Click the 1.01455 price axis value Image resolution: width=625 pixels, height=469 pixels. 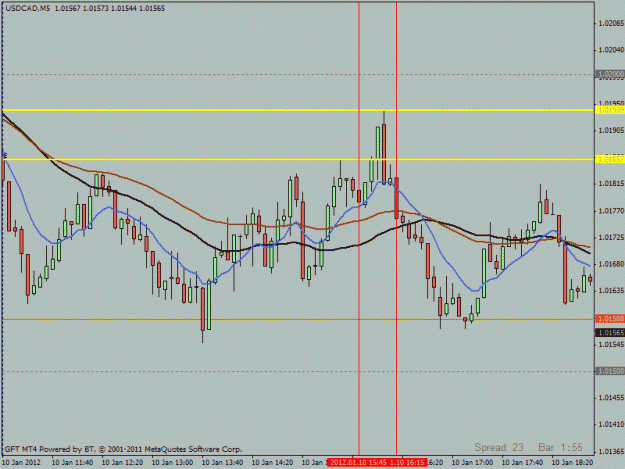pyautogui.click(x=611, y=398)
